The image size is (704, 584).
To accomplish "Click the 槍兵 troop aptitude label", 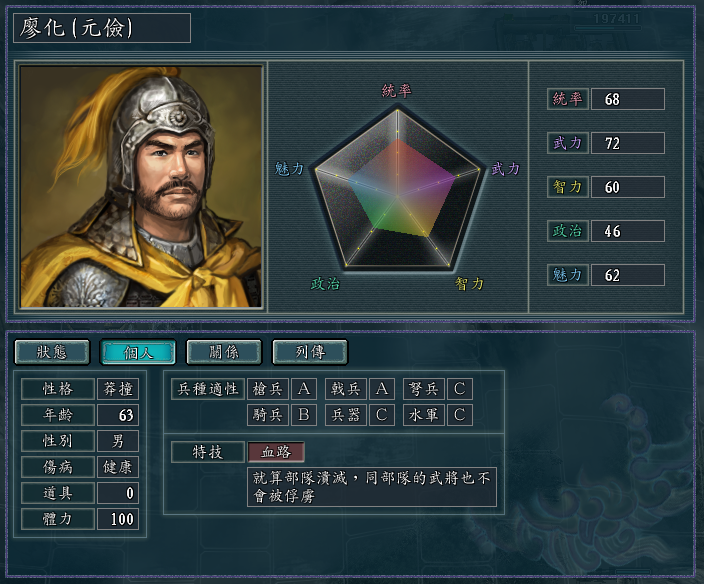I will point(268,389).
